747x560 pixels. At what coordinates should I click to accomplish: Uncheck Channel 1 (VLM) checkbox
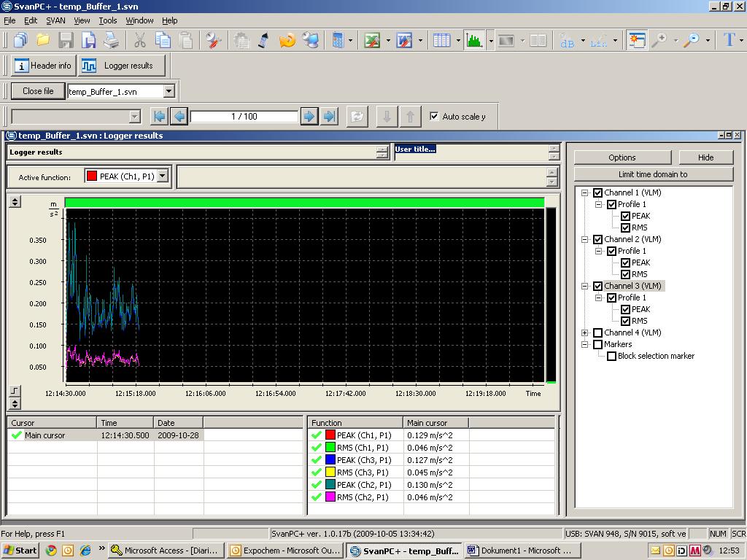[x=598, y=192]
